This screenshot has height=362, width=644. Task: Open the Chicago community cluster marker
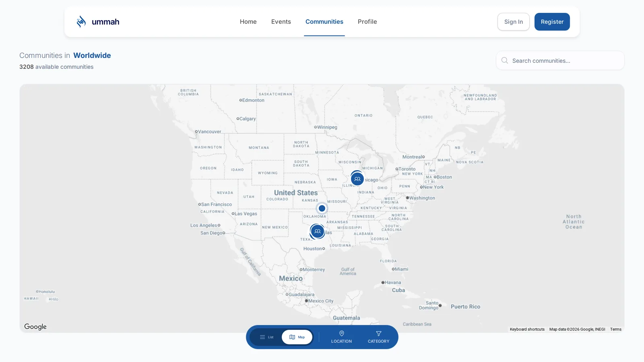[357, 179]
